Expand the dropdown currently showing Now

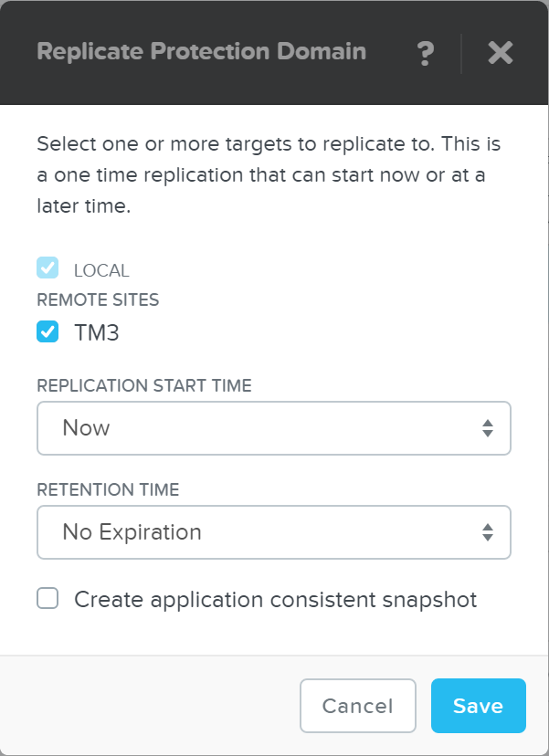pyautogui.click(x=273, y=427)
